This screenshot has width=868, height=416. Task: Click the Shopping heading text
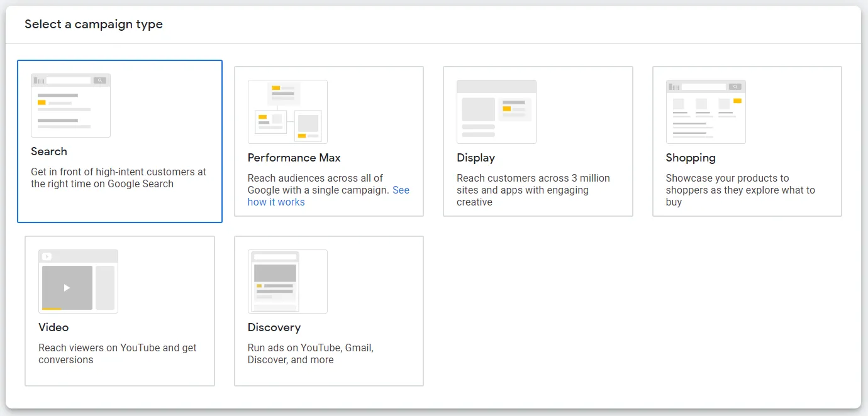coord(691,158)
